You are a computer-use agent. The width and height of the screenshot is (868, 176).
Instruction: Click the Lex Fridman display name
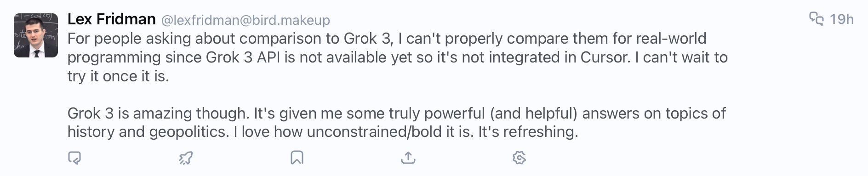pyautogui.click(x=112, y=19)
